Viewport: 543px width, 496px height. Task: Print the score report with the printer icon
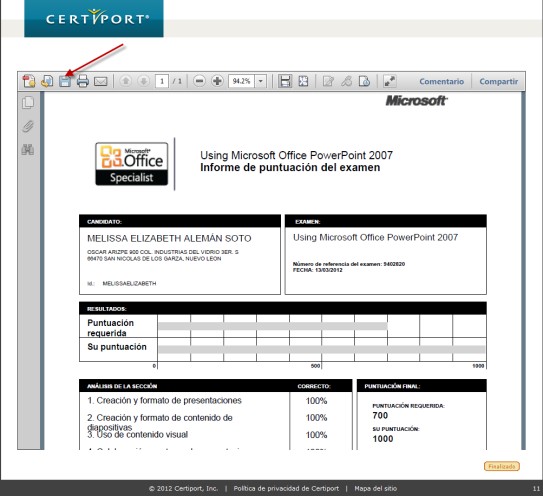[x=83, y=81]
